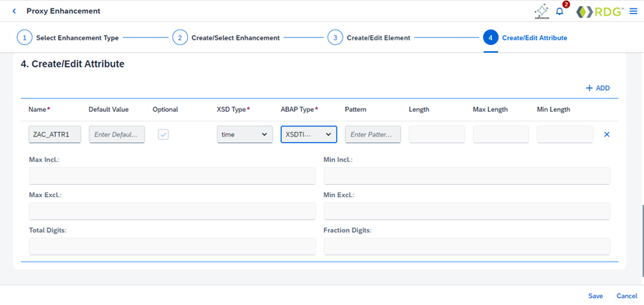Screen dimensions: 644x305
Task: Toggle the Optional checkbox
Action: (163, 134)
